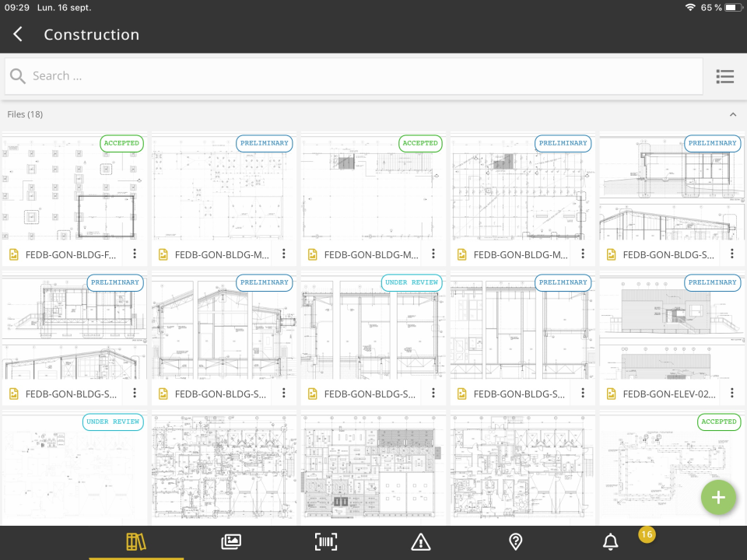The width and height of the screenshot is (747, 560).
Task: Open the documents library tab
Action: (135, 542)
